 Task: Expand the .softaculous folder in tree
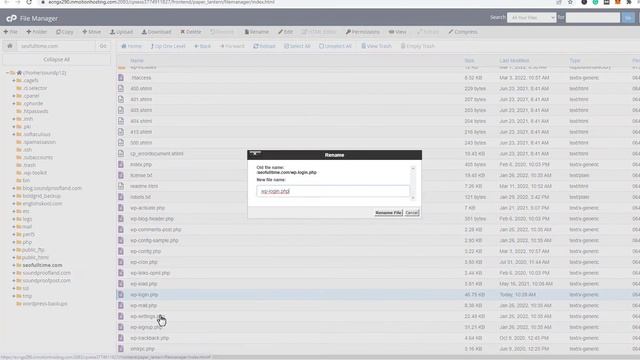point(13,134)
